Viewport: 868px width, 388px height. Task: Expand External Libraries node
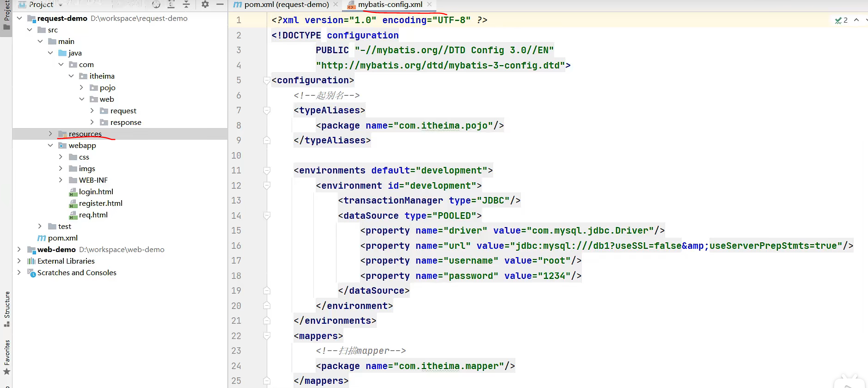click(x=19, y=261)
